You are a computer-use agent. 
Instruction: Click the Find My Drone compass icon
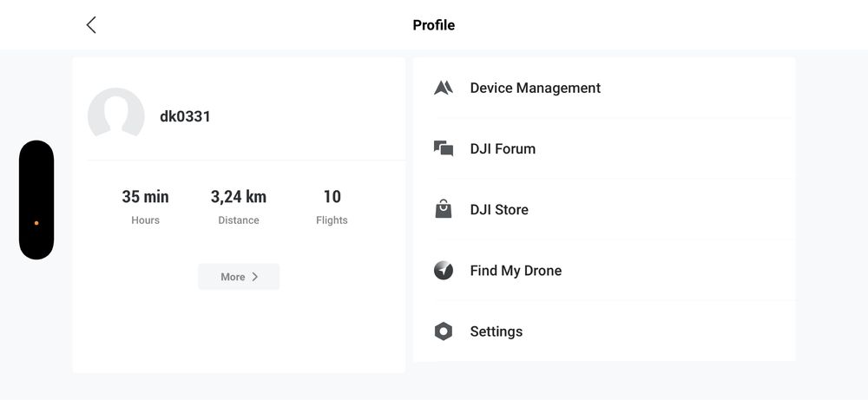click(x=444, y=271)
